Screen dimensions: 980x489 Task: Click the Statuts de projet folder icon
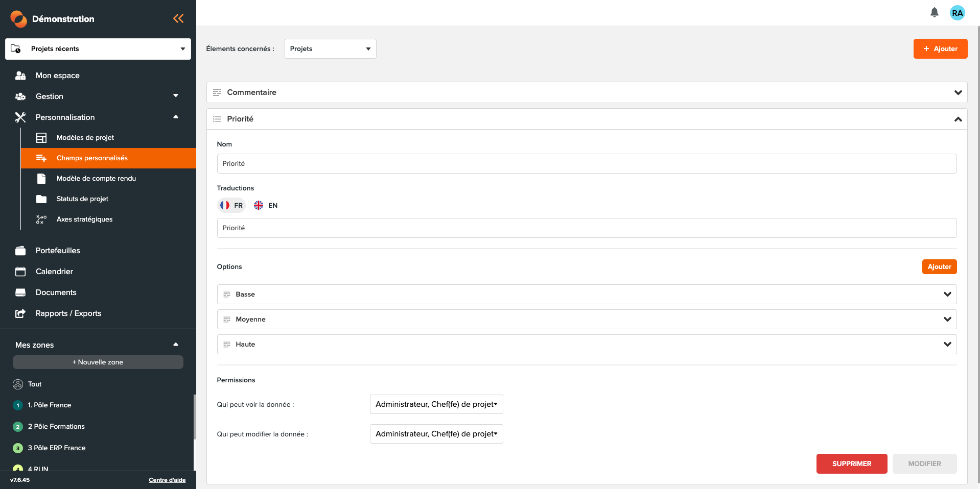[41, 199]
